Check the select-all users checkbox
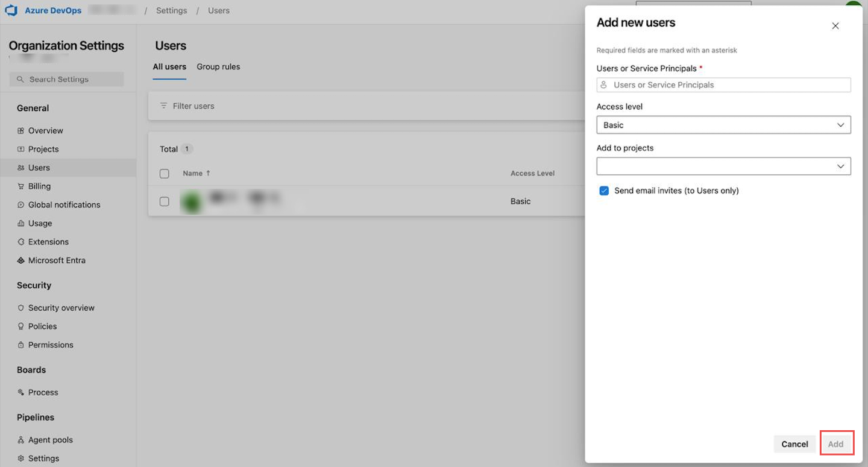Image resolution: width=868 pixels, height=467 pixels. (x=164, y=173)
